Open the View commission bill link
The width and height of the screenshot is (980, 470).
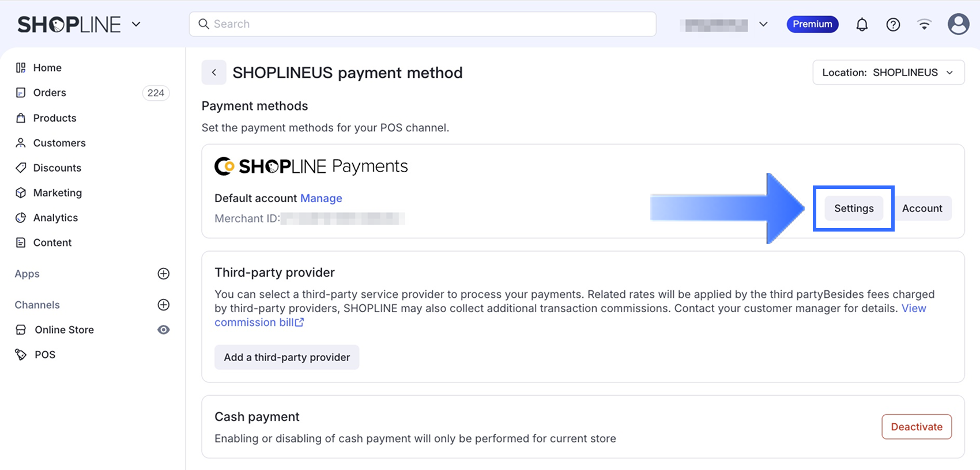tap(259, 323)
